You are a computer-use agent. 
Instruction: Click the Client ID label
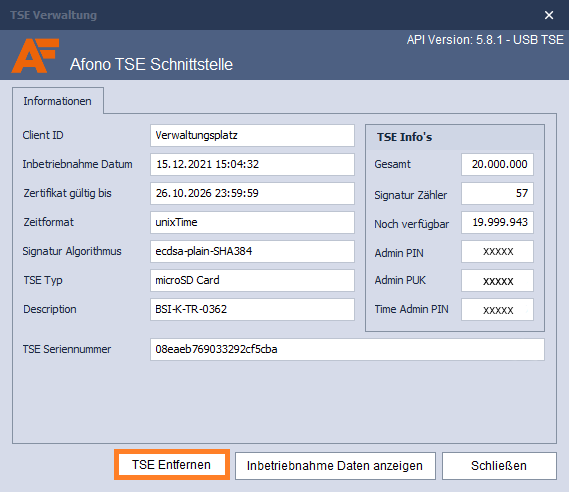pyautogui.click(x=43, y=135)
